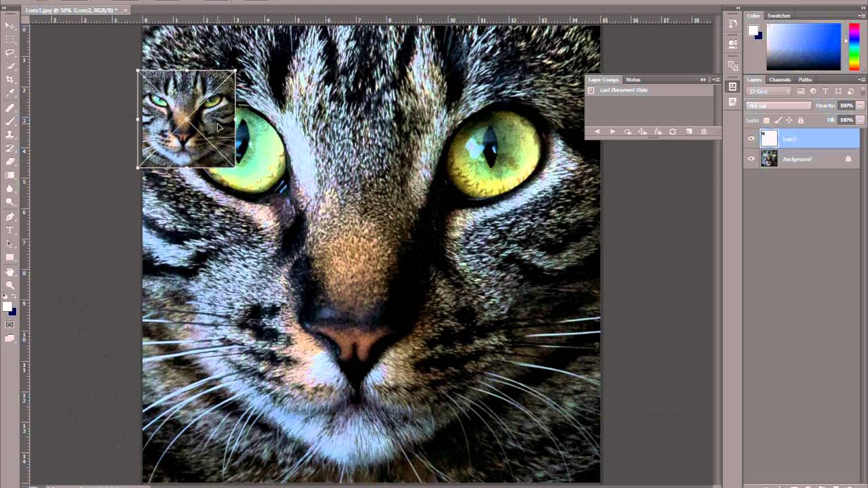868x488 pixels.
Task: Apply the previous layer comp arrow
Action: click(x=597, y=131)
